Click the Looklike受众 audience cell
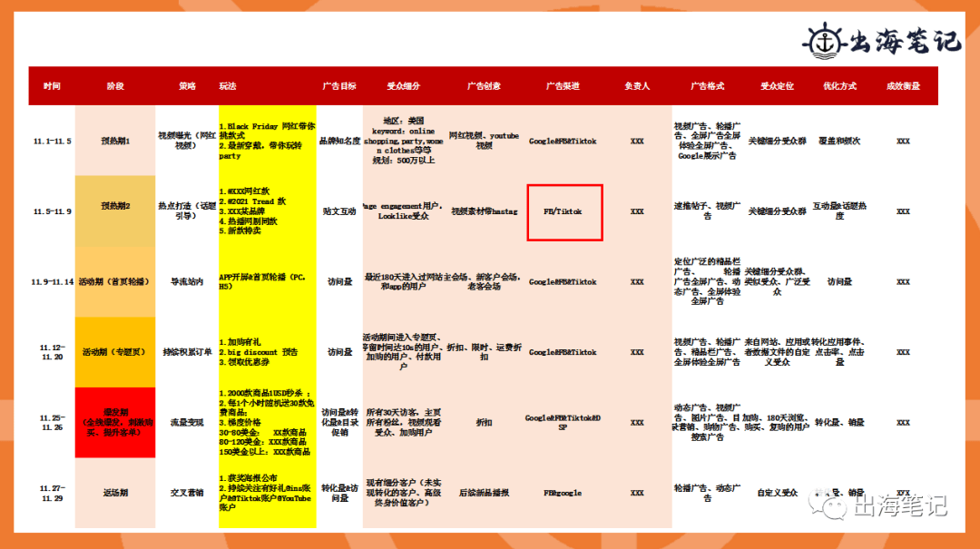The image size is (980, 549). pos(403,211)
